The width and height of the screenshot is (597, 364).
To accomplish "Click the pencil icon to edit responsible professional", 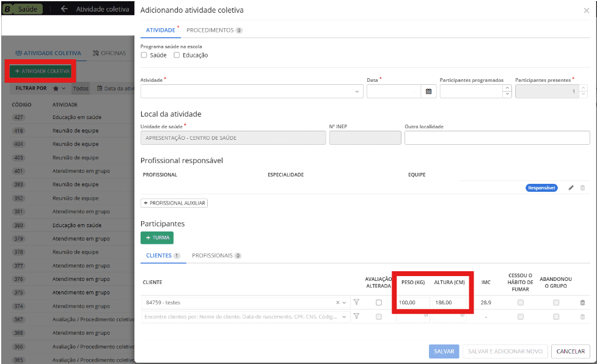I will pos(571,188).
